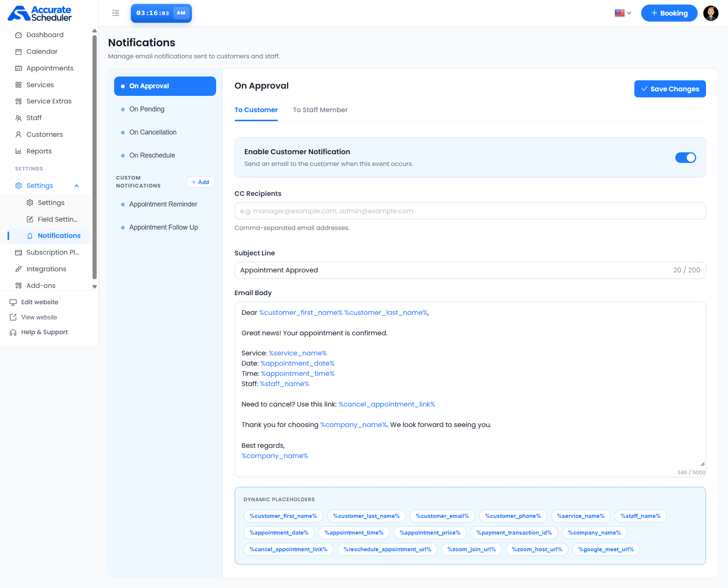Viewport: 728px width, 588px height.
Task: Open the View website external link icon
Action: click(13, 317)
